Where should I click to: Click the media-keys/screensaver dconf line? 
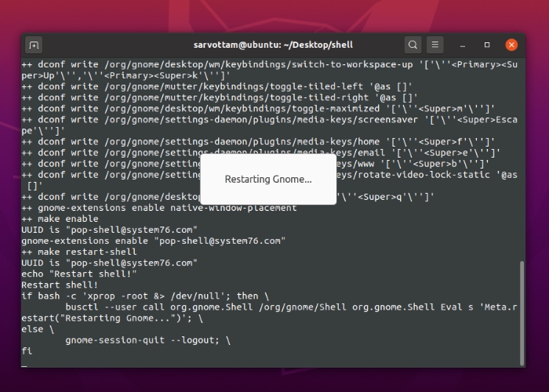(x=269, y=125)
